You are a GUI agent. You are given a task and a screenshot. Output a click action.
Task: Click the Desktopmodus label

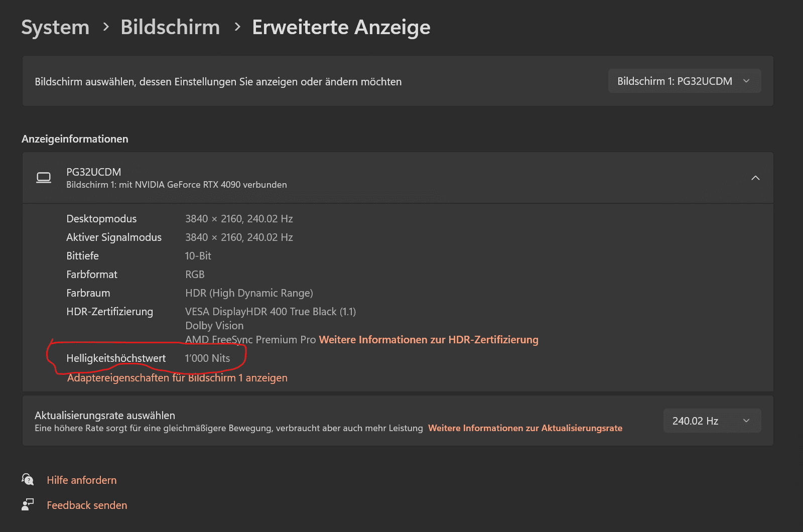(x=101, y=219)
